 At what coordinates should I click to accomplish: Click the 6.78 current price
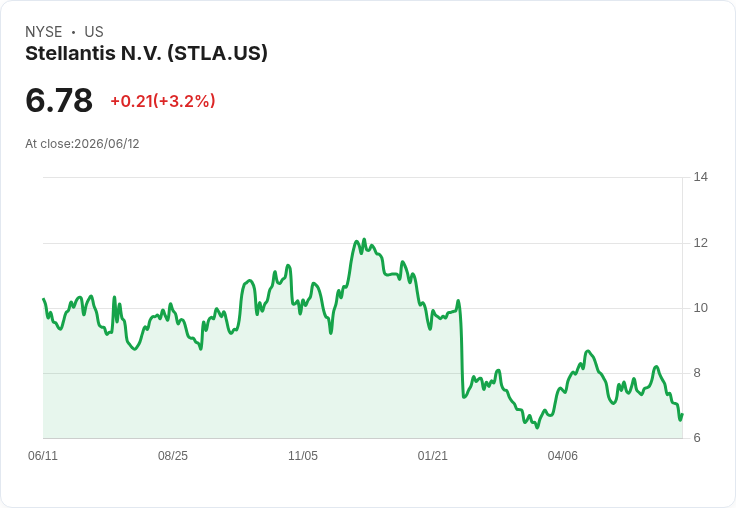click(x=59, y=100)
